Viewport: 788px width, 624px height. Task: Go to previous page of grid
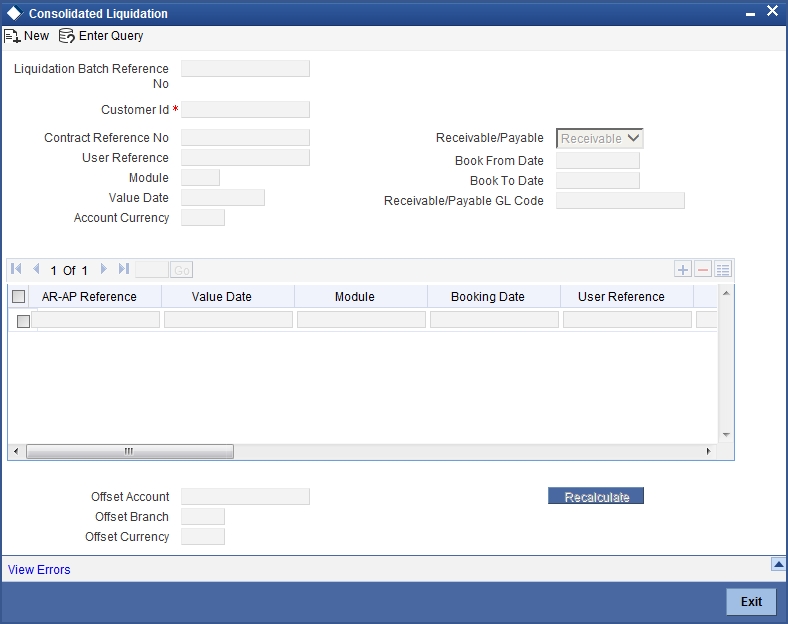(36, 269)
